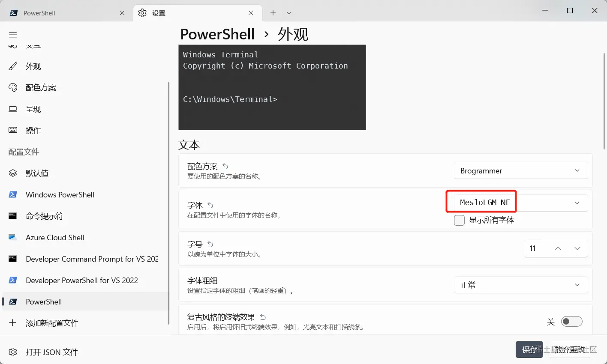Image resolution: width=607 pixels, height=364 pixels.
Task: Click PowerShell in the breadcrumb header
Action: coord(217,34)
